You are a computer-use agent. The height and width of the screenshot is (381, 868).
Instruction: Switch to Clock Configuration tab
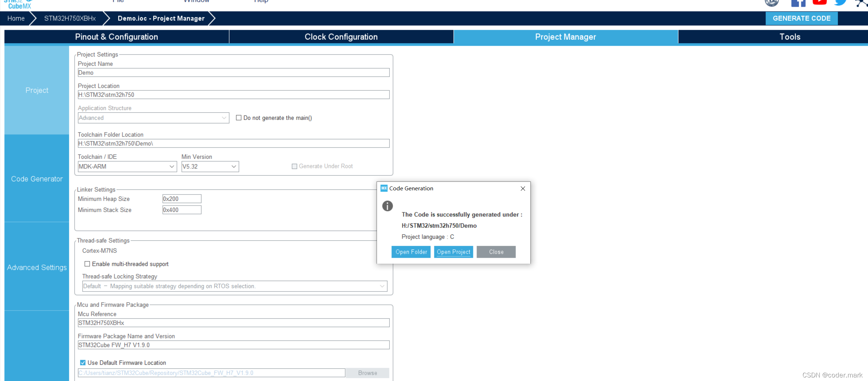[x=341, y=37]
